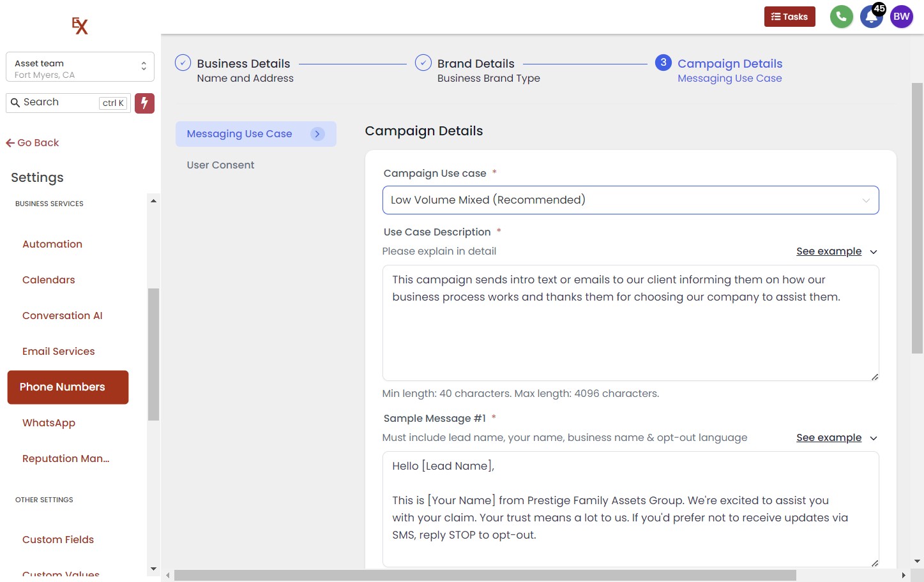Screen dimensions: 924x582
Task: Click the Business Details step checkmark icon
Action: [183, 63]
